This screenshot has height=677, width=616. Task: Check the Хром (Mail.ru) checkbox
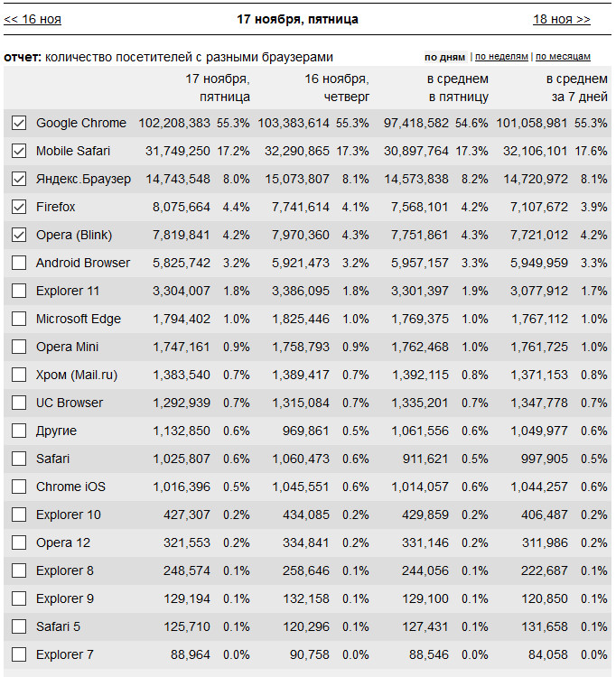tap(19, 375)
